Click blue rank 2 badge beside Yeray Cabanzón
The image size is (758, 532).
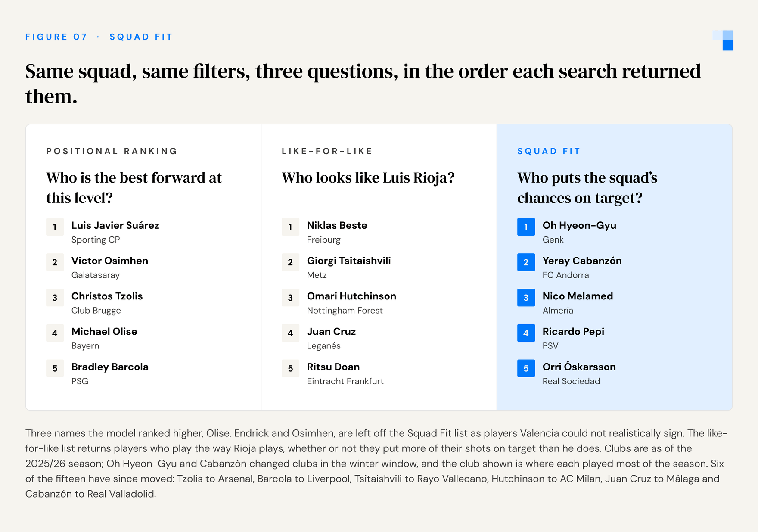point(526,262)
